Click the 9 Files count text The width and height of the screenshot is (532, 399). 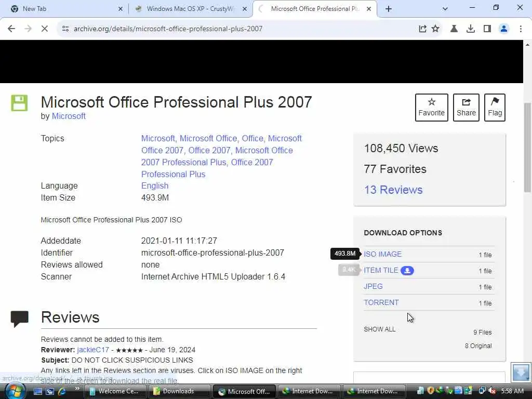click(483, 332)
